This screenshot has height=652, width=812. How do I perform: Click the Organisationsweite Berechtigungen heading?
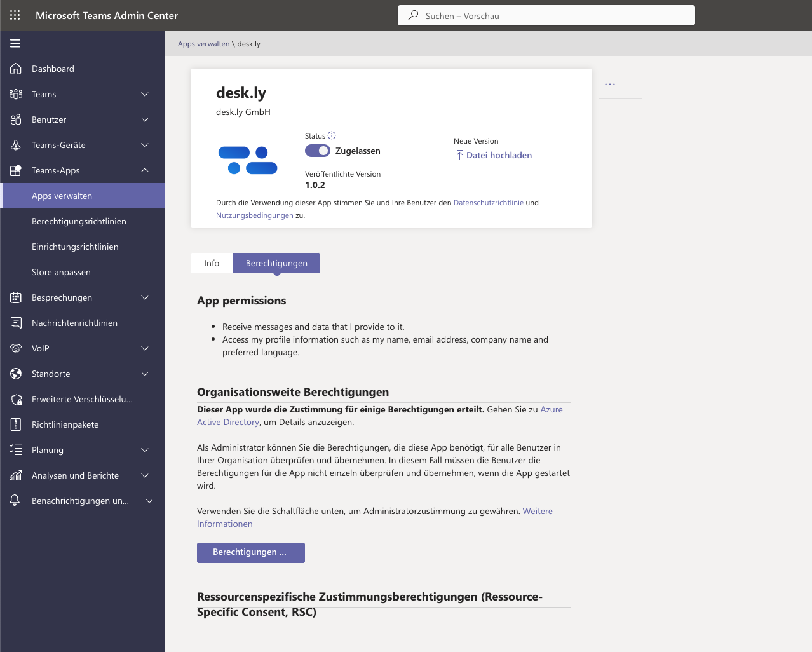[293, 392]
